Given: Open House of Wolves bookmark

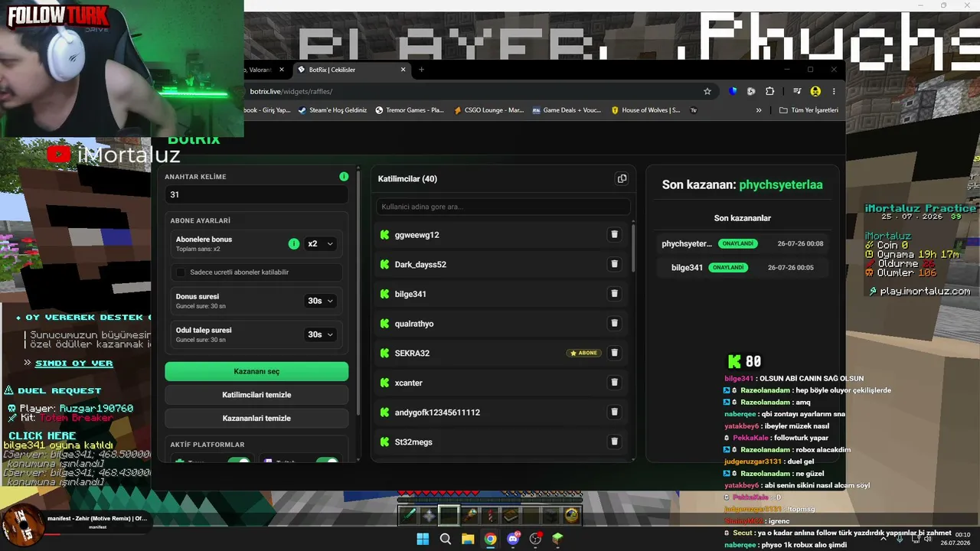Looking at the screenshot, I should pyautogui.click(x=645, y=110).
